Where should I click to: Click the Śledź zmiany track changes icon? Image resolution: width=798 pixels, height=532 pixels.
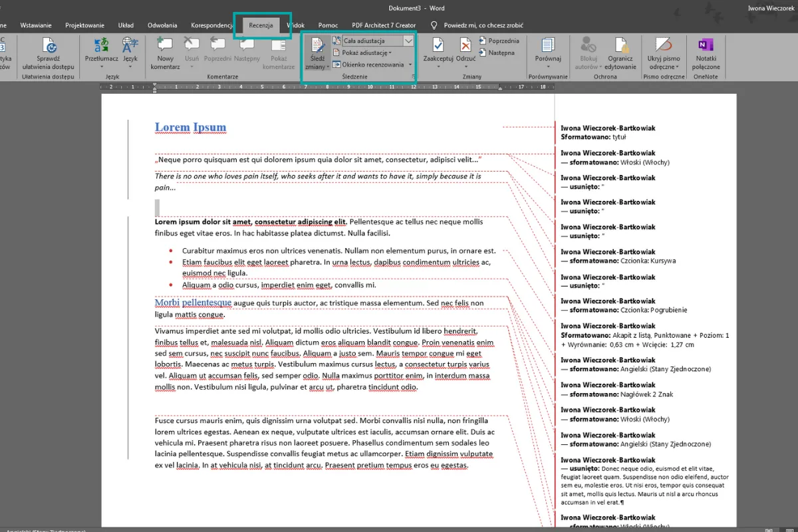pos(317,47)
